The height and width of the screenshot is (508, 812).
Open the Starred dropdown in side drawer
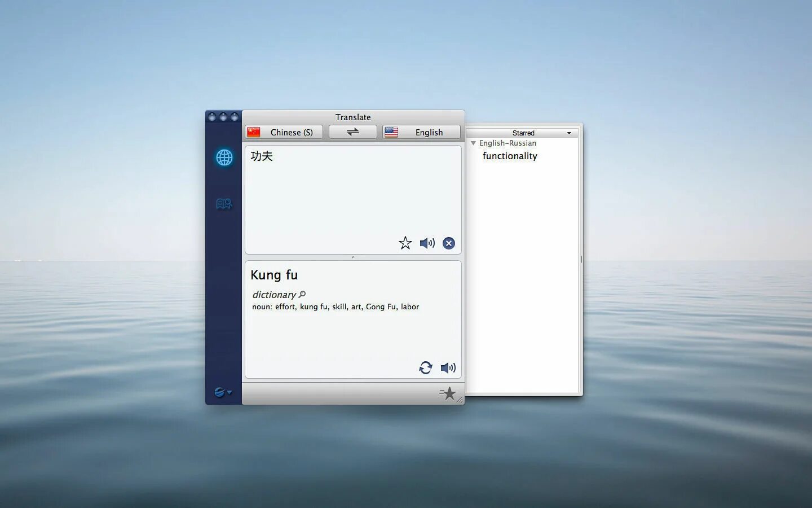coord(523,133)
